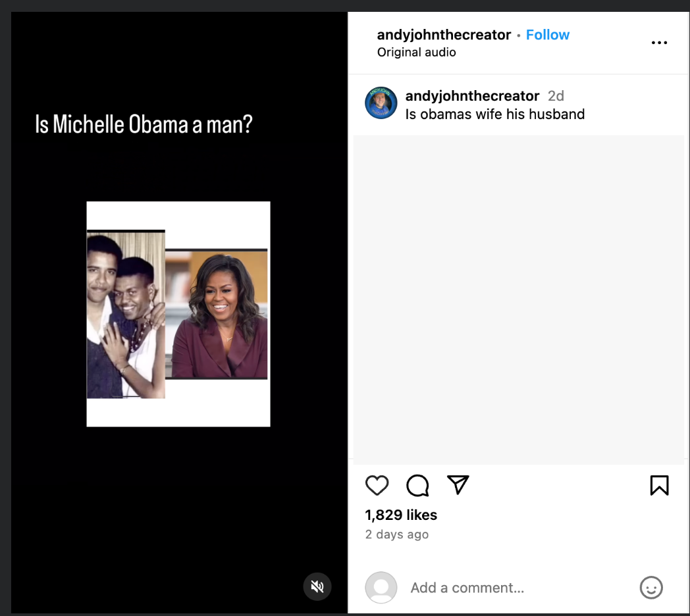Click the profile avatar of andyjohnthecreator
Image resolution: width=690 pixels, height=616 pixels.
point(381,103)
